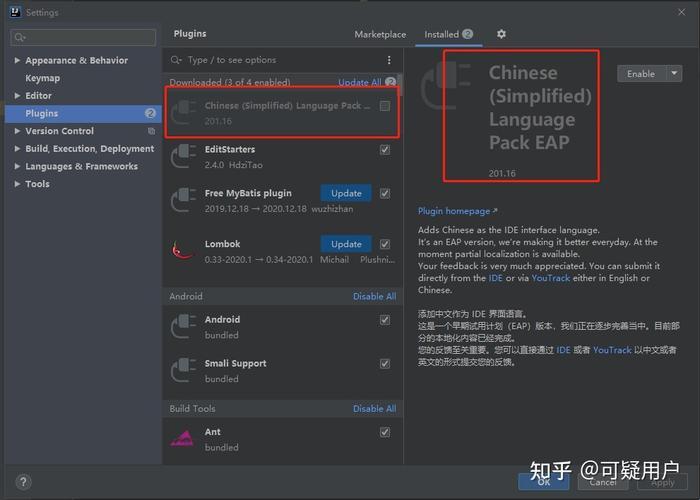
Task: Update the Free MyBatis plugin
Action: (346, 193)
